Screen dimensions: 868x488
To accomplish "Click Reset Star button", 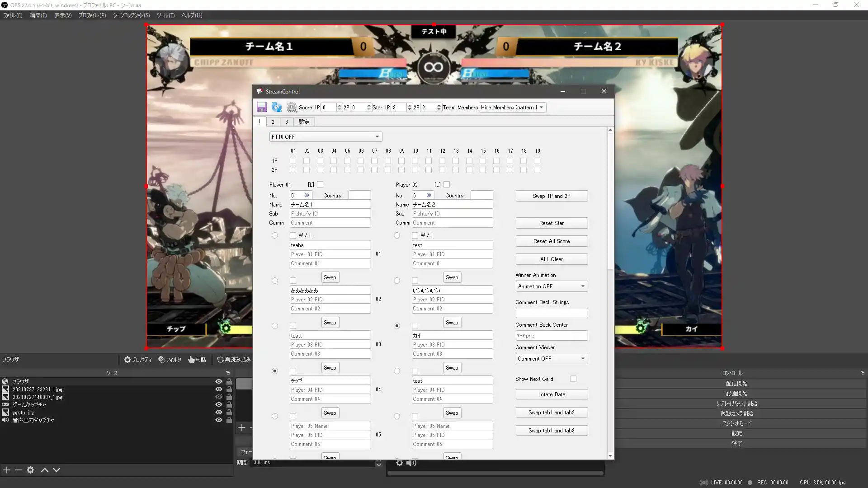I will (552, 223).
